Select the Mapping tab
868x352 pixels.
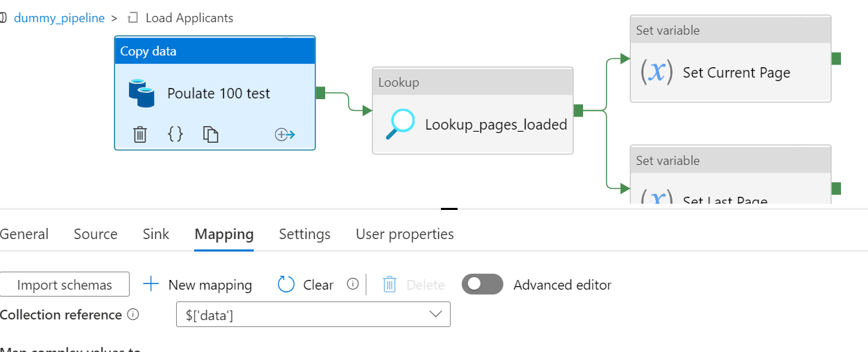(x=224, y=234)
